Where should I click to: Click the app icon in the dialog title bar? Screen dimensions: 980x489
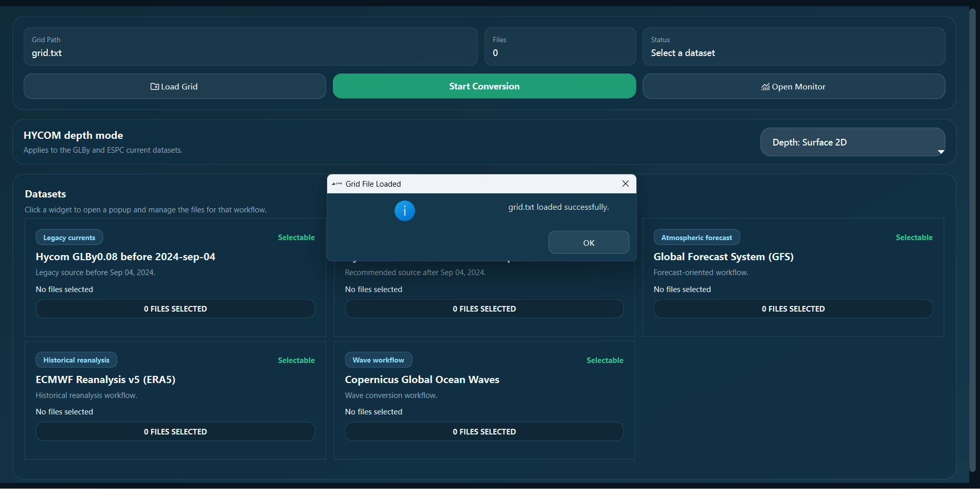click(x=337, y=184)
